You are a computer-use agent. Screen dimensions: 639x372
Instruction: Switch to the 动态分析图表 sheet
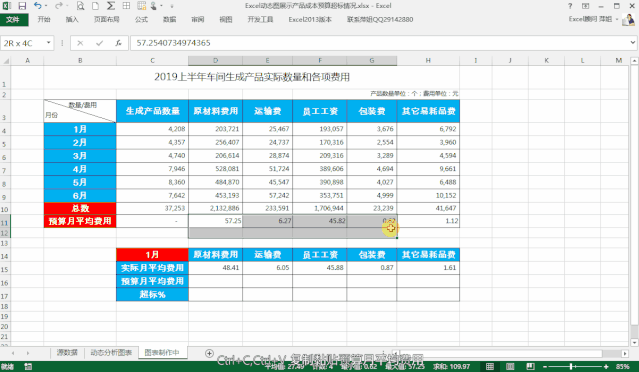(x=111, y=353)
